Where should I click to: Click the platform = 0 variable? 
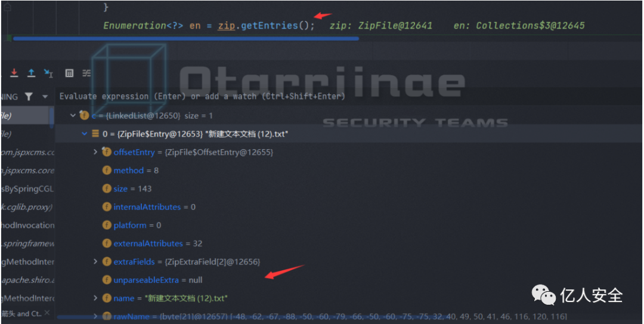coord(137,225)
